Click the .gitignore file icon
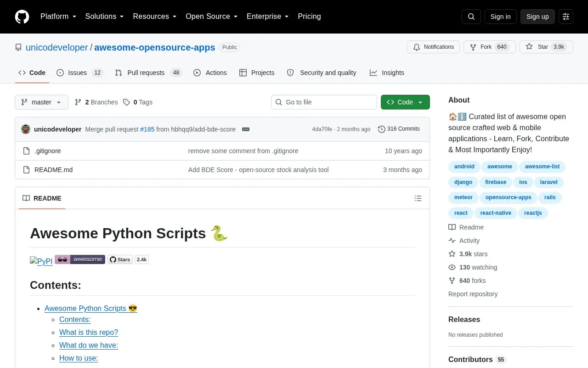The height and width of the screenshot is (368, 588). pos(26,151)
